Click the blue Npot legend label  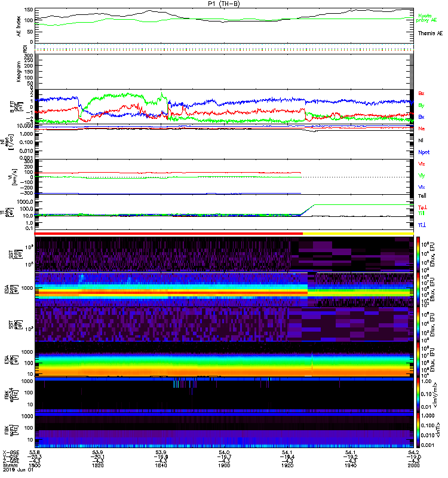tap(424, 152)
